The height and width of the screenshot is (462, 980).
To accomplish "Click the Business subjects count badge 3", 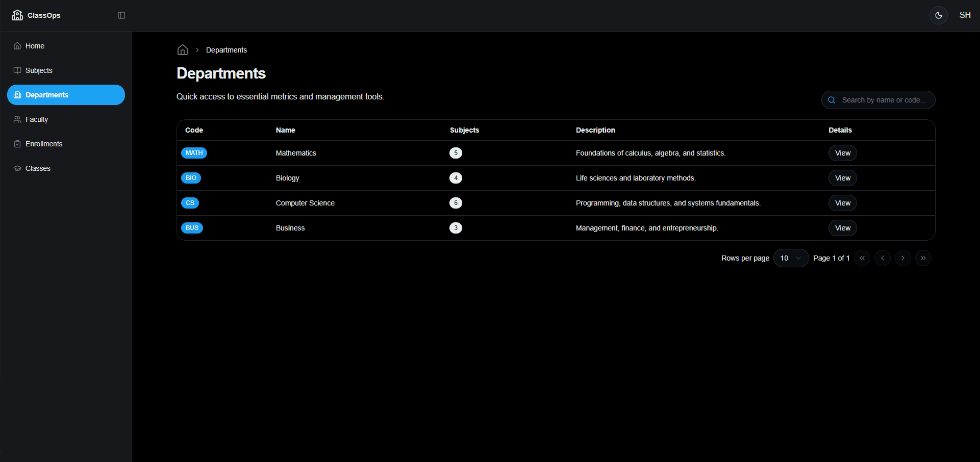I will (x=456, y=228).
